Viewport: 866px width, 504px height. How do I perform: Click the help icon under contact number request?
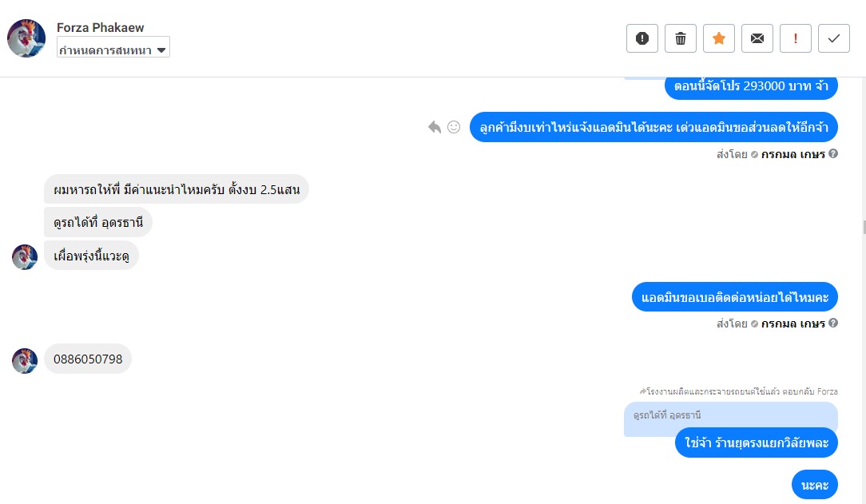click(x=833, y=323)
